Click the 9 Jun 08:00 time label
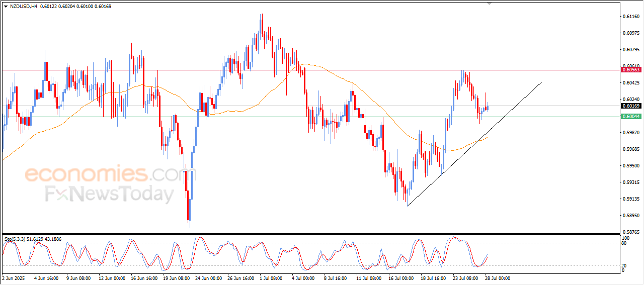 (x=78, y=278)
